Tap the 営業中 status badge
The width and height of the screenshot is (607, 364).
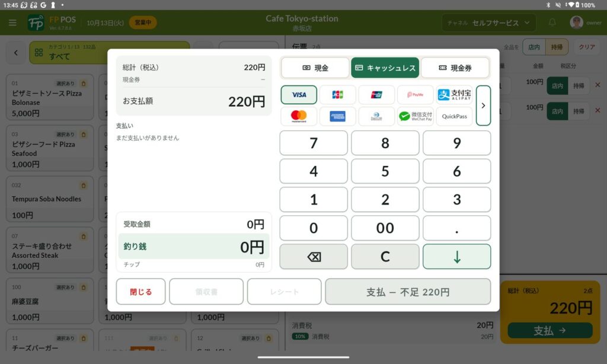pos(143,23)
